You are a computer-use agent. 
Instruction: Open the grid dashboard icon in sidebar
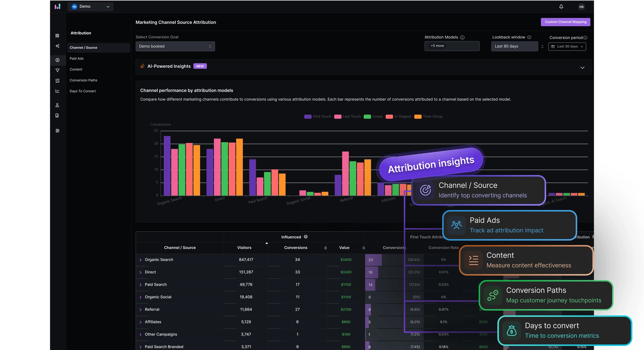tap(57, 36)
